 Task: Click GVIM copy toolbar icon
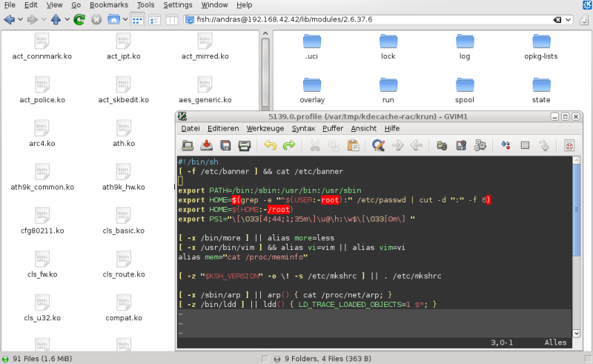point(334,145)
